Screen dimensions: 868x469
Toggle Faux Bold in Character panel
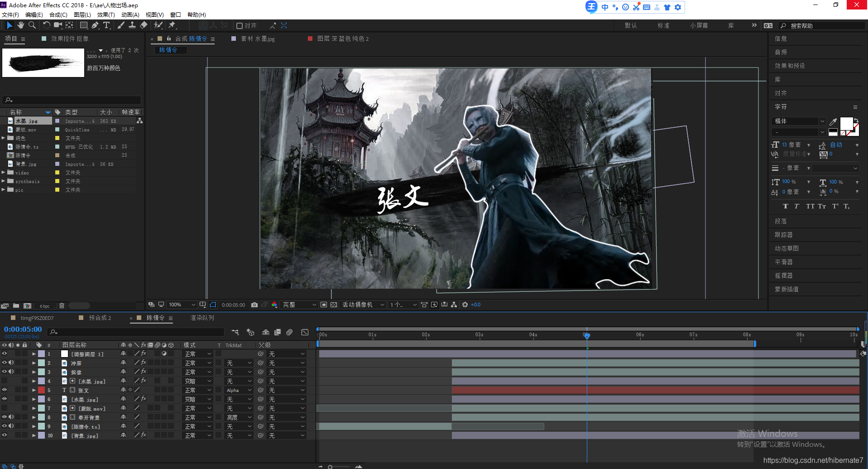[786, 207]
